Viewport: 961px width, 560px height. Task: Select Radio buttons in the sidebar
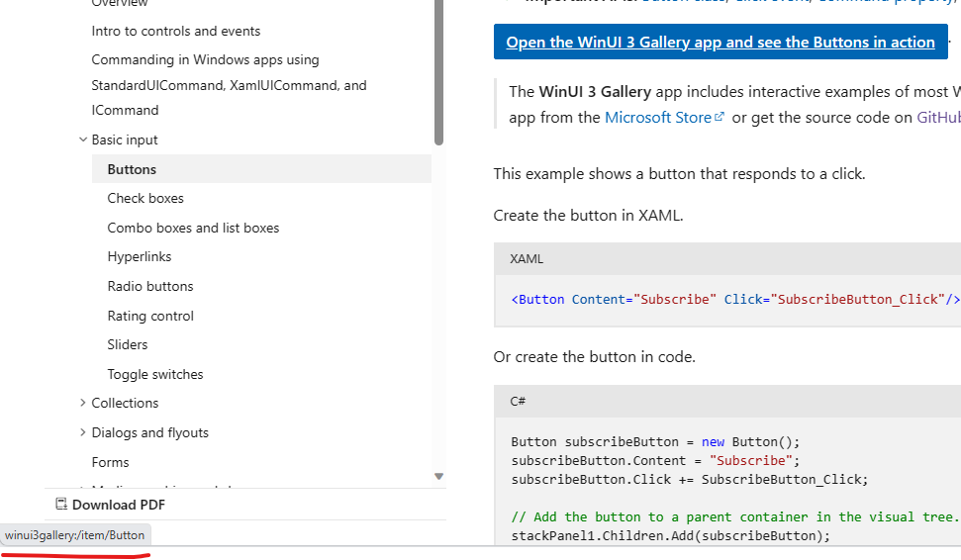click(150, 286)
